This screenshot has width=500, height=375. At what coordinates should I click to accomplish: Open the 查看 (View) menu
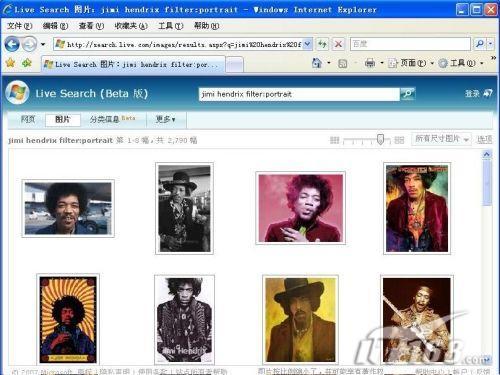click(x=91, y=26)
